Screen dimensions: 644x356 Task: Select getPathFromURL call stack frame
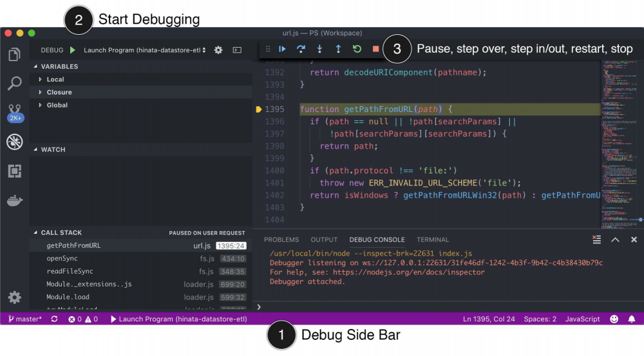point(141,245)
